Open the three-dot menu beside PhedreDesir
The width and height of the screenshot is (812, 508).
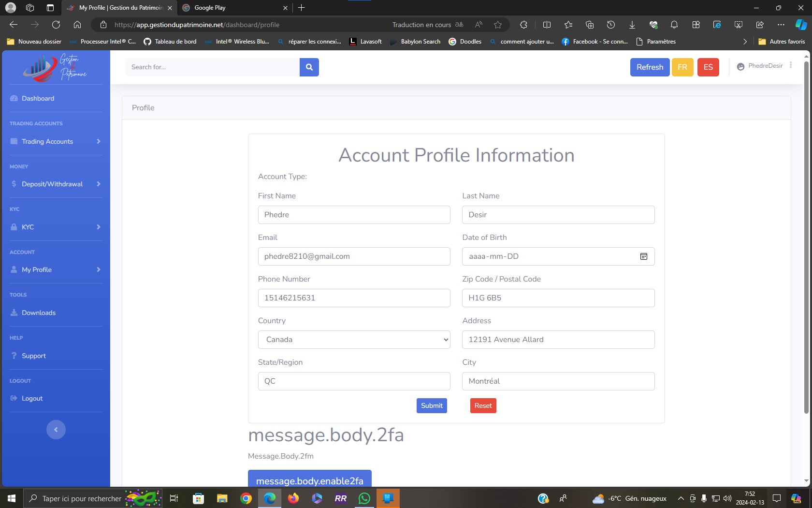coord(791,65)
